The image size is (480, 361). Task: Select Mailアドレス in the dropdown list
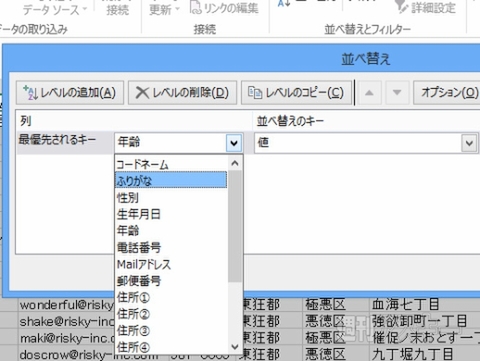click(x=171, y=264)
